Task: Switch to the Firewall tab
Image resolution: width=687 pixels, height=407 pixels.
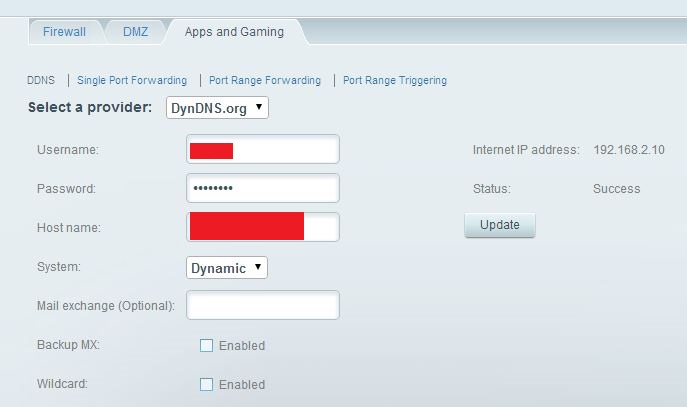Action: [64, 32]
